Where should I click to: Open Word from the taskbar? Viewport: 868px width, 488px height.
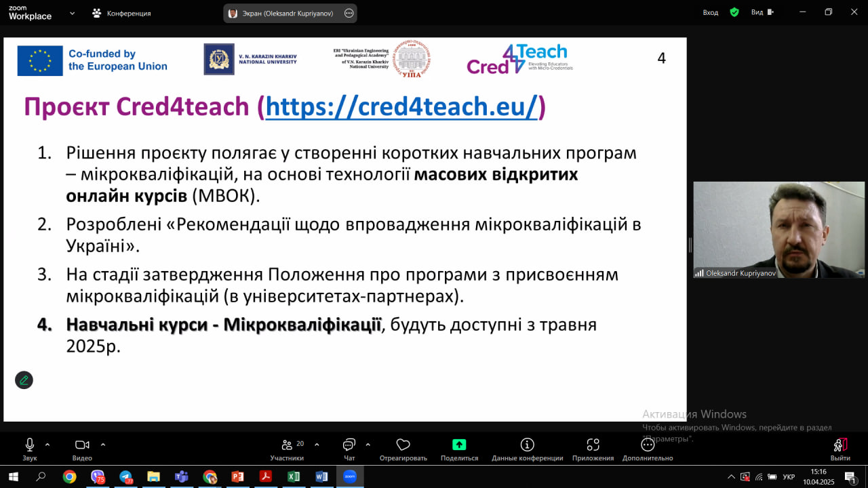point(321,476)
